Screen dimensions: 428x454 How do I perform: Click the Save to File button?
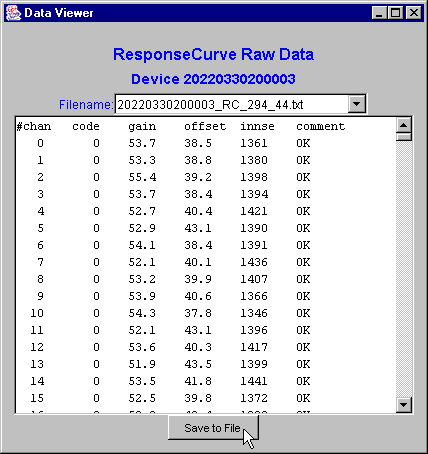click(x=213, y=428)
